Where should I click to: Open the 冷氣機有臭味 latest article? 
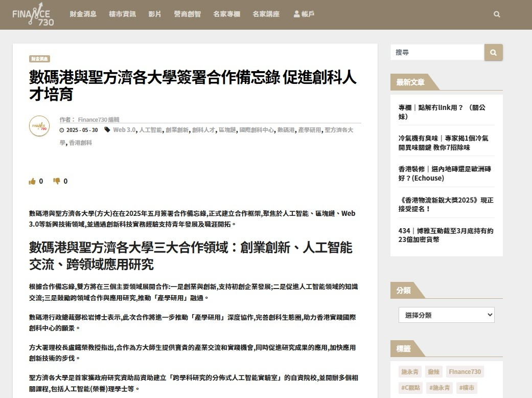(x=444, y=143)
